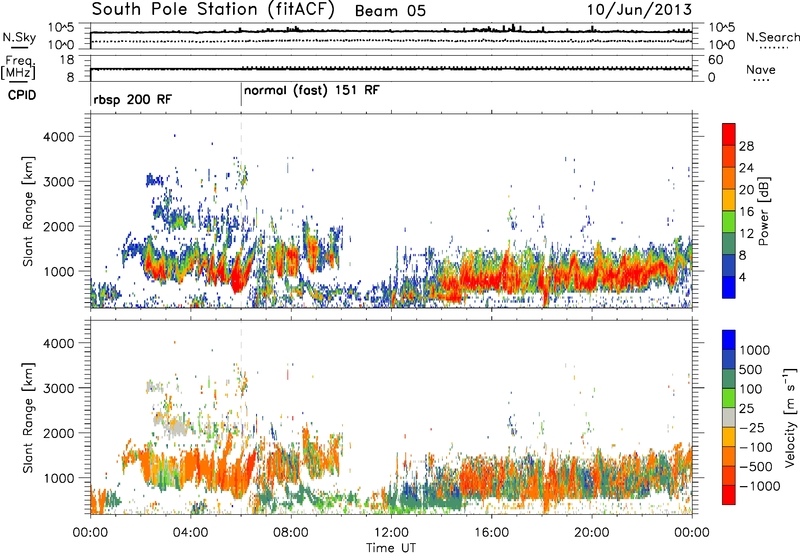
Task: Select the 'rbsp 200 RF' mode label
Action: pos(133,99)
